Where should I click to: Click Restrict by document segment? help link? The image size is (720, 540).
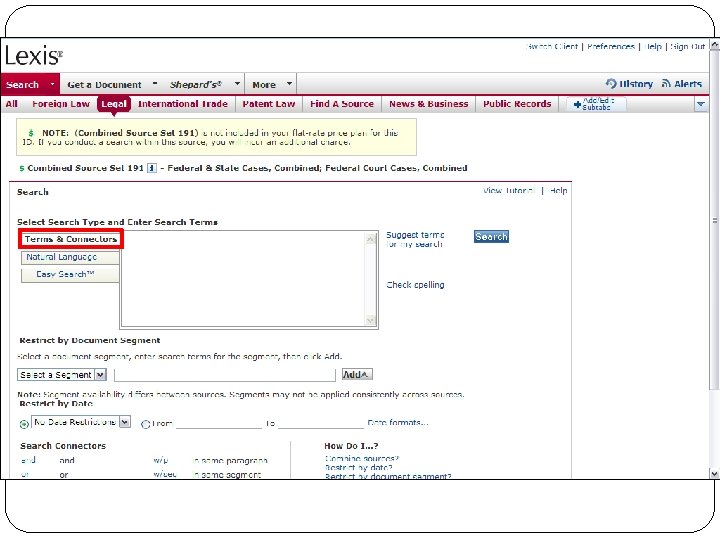(x=388, y=476)
